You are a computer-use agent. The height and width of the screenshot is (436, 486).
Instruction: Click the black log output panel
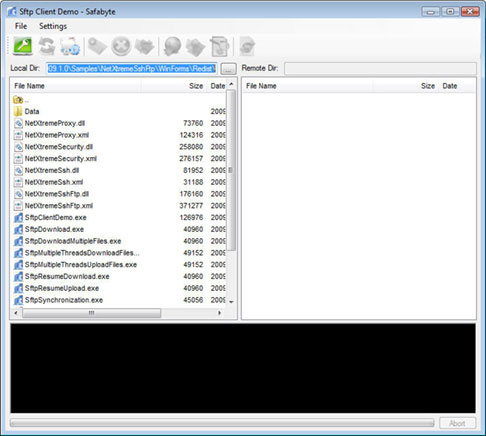click(243, 368)
